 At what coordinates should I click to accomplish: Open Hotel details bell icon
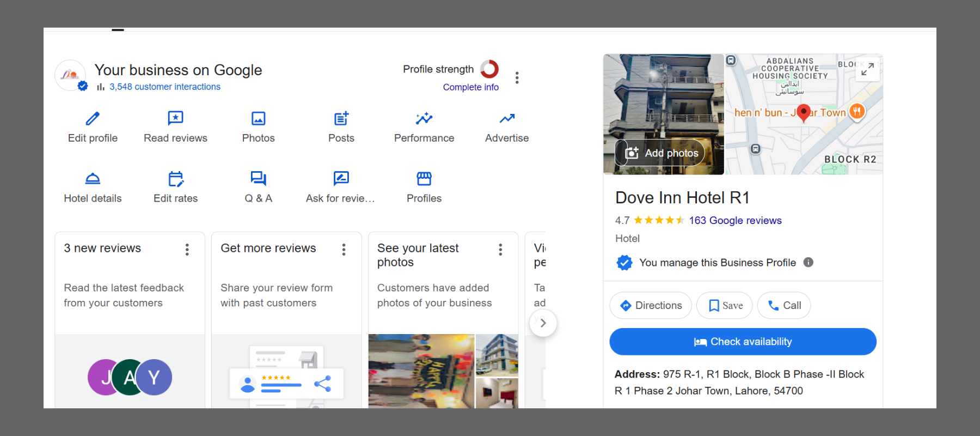click(93, 179)
